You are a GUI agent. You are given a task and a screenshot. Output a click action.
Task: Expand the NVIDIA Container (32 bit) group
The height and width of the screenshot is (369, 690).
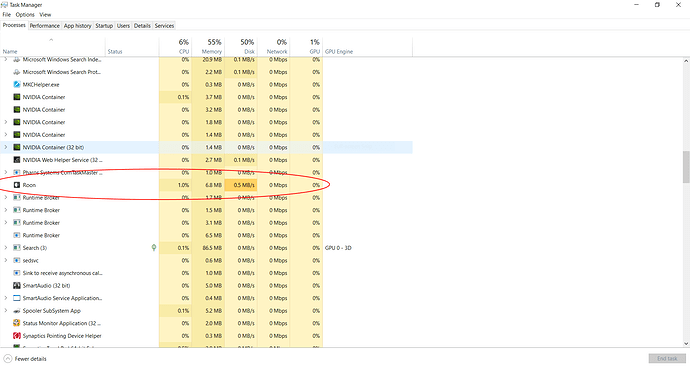[x=6, y=147]
